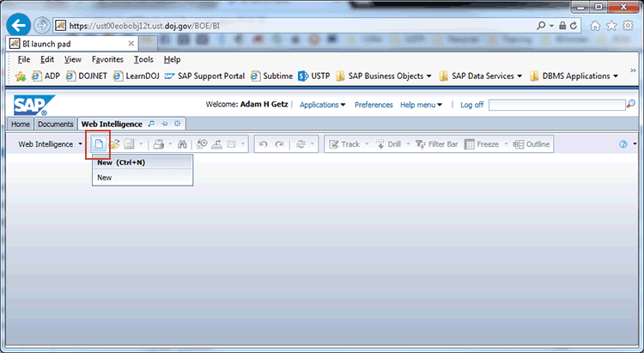The width and height of the screenshot is (644, 353).
Task: Toggle the Freeze button
Action: click(x=481, y=144)
